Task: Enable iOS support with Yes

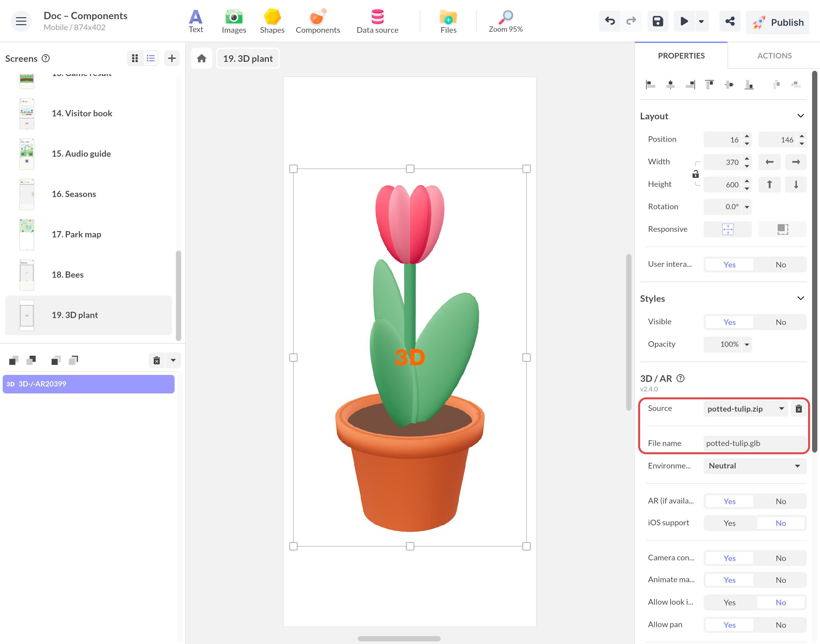Action: click(x=729, y=523)
